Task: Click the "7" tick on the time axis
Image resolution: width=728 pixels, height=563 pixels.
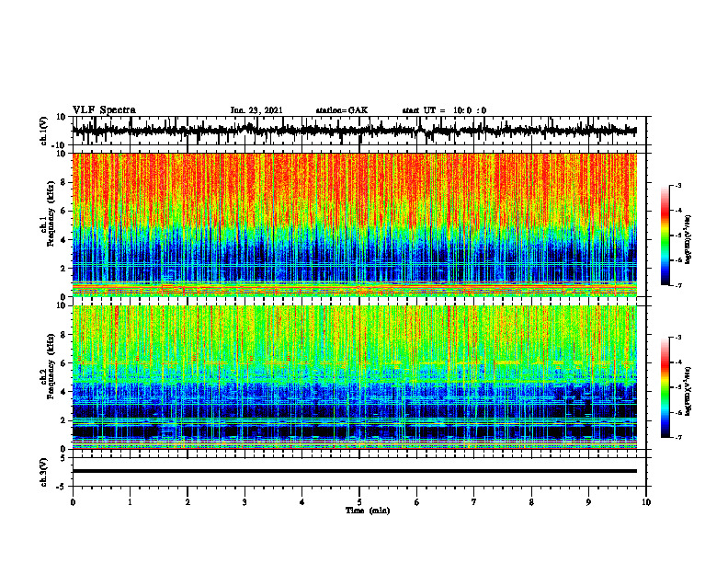Action: tap(474, 502)
